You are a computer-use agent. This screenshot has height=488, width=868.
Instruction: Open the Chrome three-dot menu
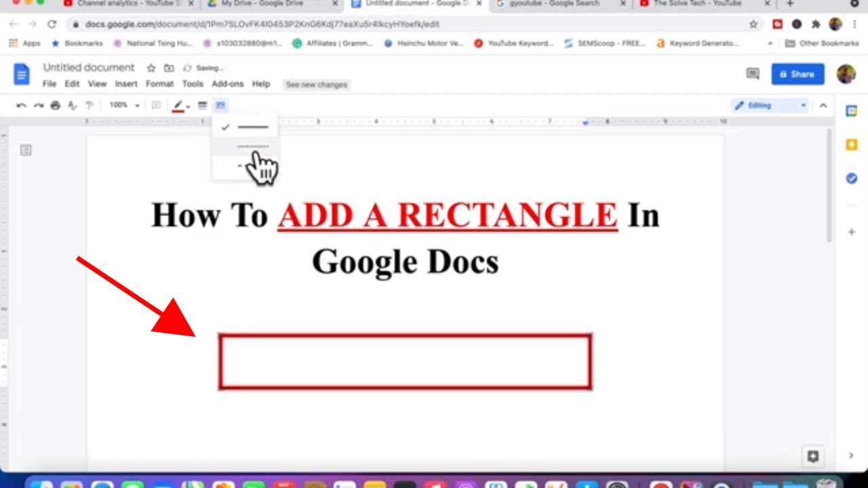coord(854,24)
